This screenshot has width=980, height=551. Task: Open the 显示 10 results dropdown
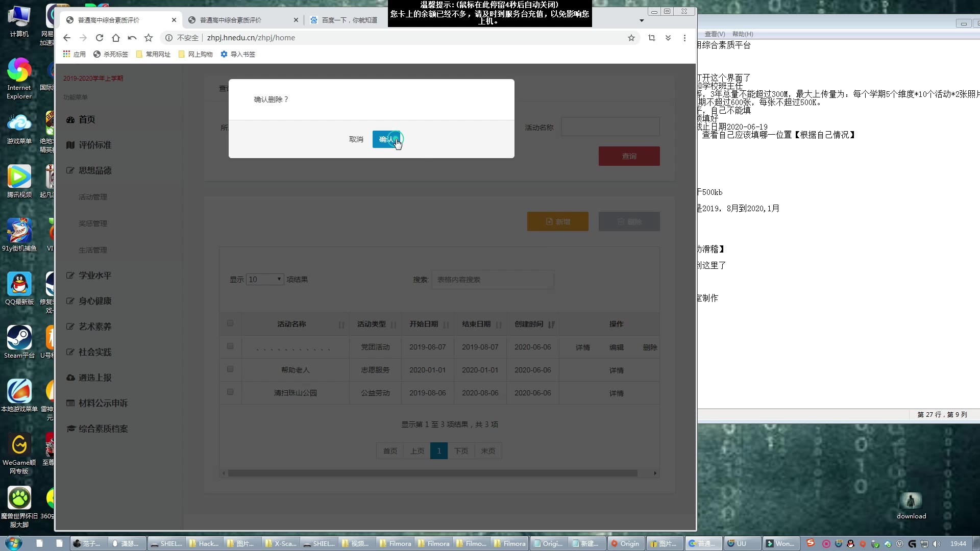coord(264,280)
